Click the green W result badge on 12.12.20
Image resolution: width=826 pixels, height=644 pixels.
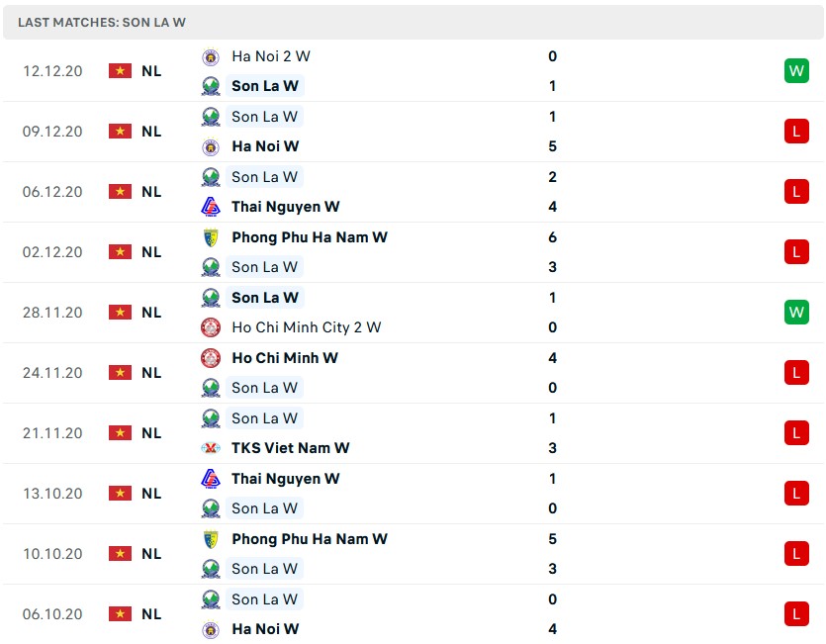(796, 71)
